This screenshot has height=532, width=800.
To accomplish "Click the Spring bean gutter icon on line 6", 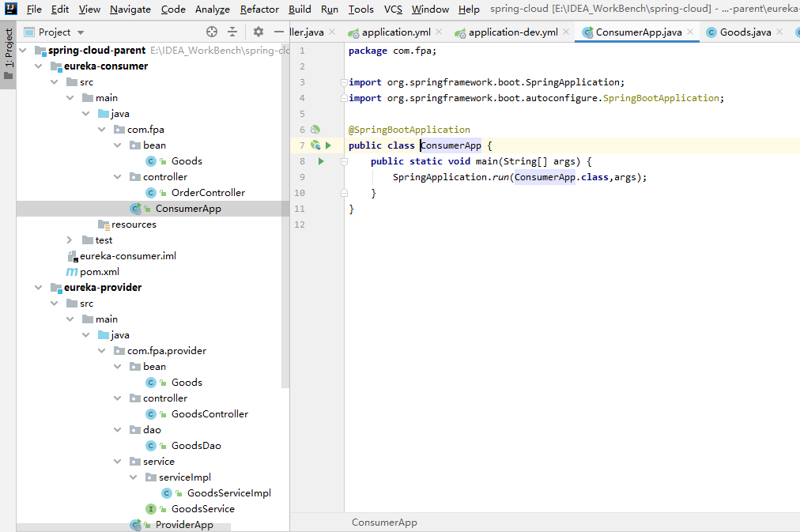I will click(315, 130).
